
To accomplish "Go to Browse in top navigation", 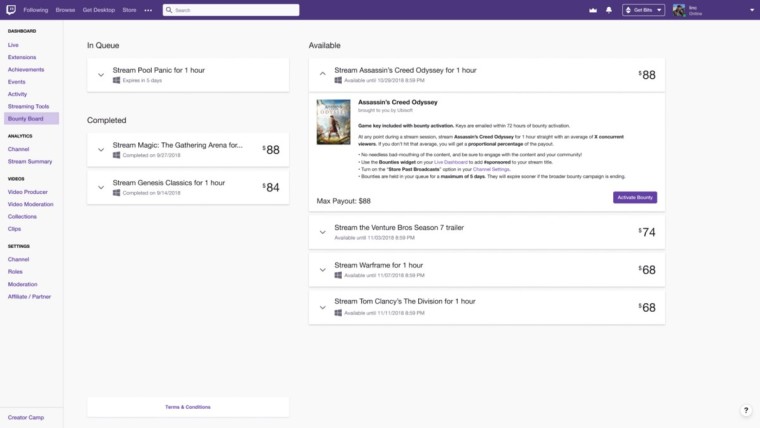I will coord(65,10).
